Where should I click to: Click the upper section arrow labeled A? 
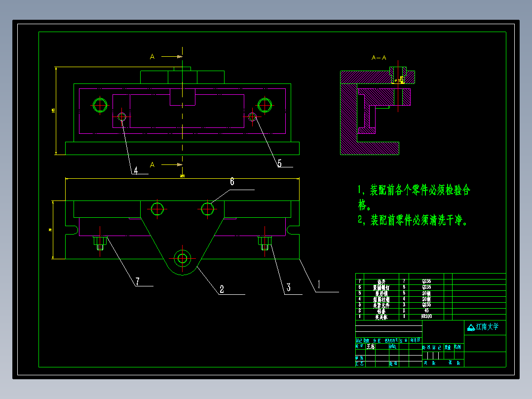pos(166,56)
